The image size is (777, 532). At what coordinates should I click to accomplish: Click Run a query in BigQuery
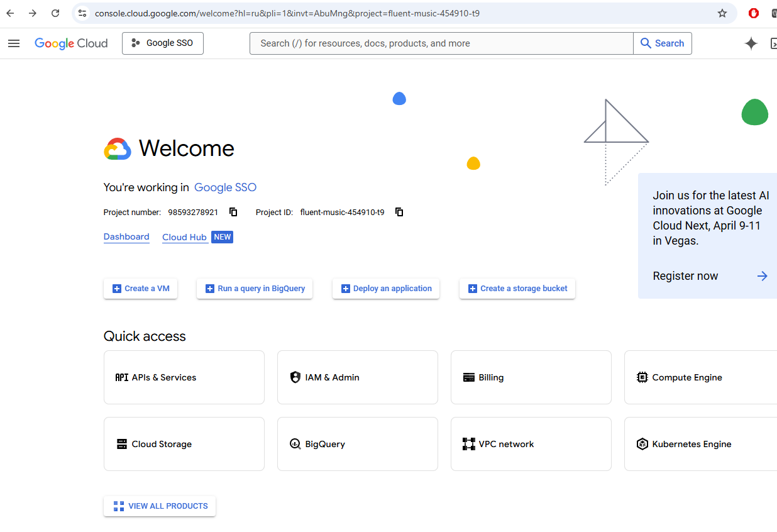[x=255, y=289]
